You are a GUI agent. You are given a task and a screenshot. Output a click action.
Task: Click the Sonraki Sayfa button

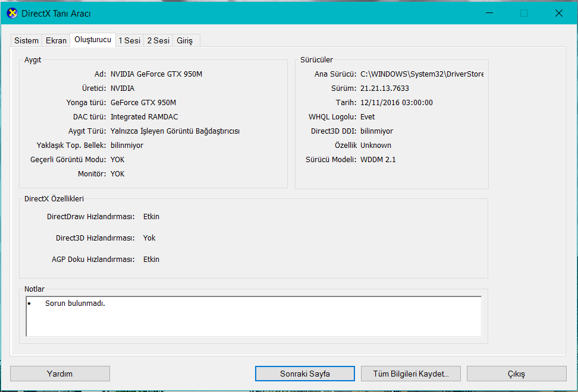coord(305,374)
